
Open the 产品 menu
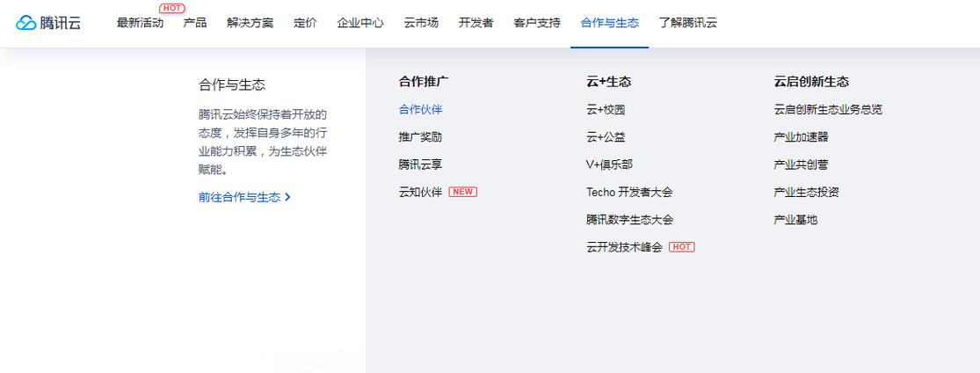pos(195,23)
